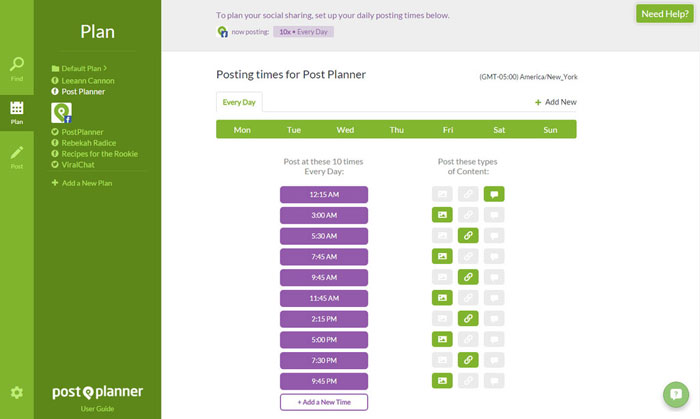
Task: Toggle photo content type for 3:00 AM
Action: coord(442,215)
